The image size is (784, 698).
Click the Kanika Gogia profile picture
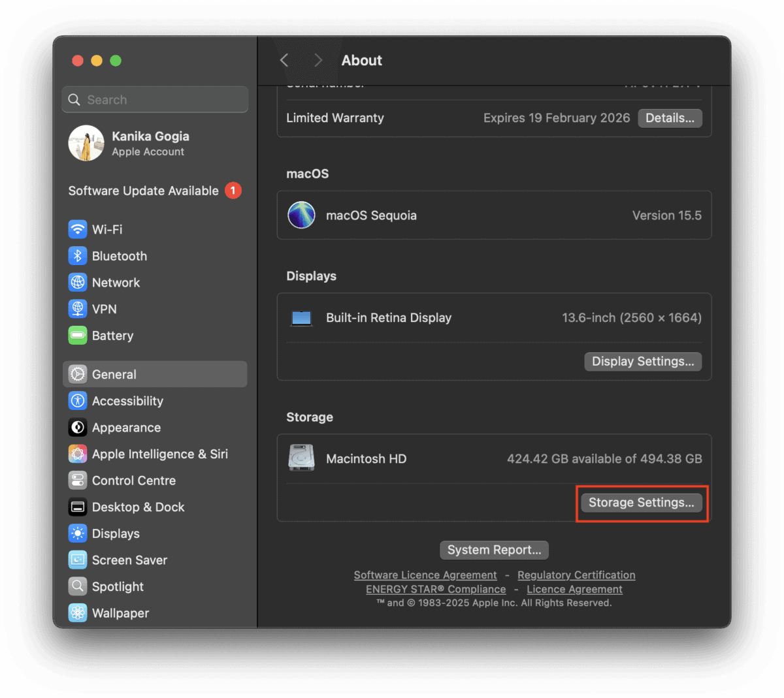86,143
